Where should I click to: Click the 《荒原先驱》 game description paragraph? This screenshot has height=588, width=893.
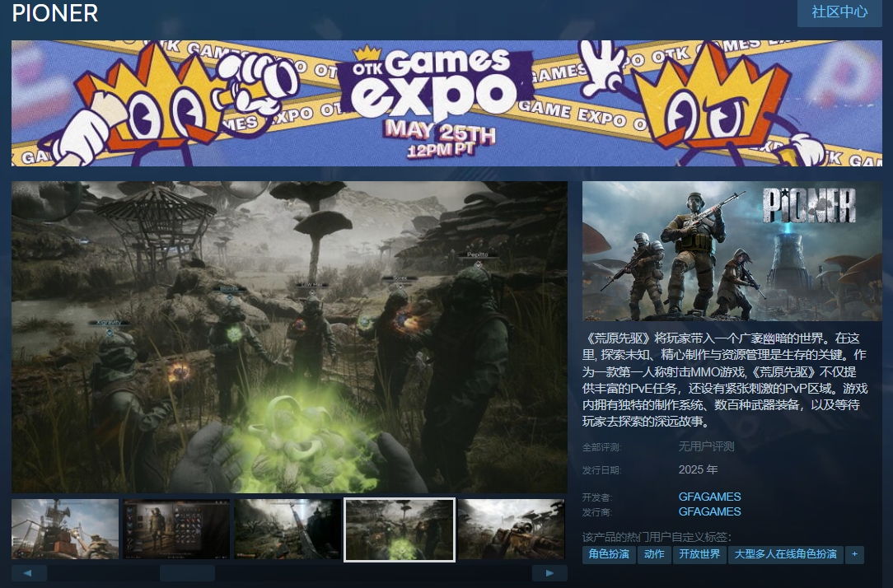pyautogui.click(x=725, y=380)
